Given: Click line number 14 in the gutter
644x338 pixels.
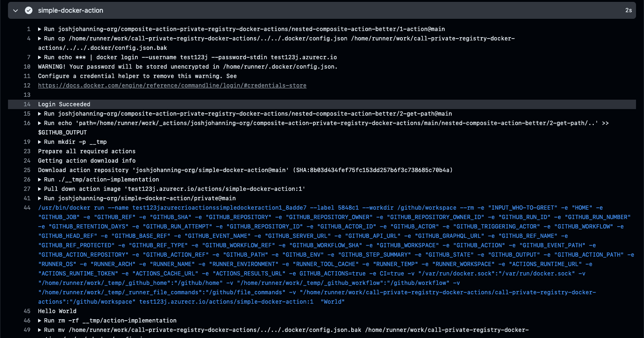Looking at the screenshot, I should (27, 104).
